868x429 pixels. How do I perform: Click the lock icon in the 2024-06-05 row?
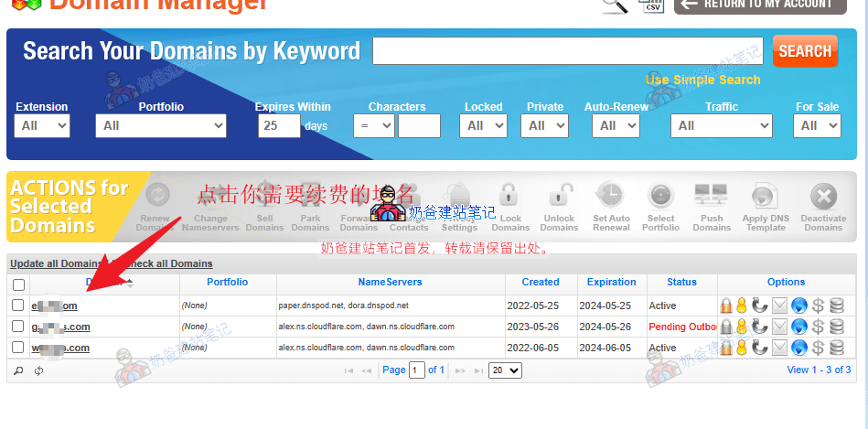click(x=726, y=348)
